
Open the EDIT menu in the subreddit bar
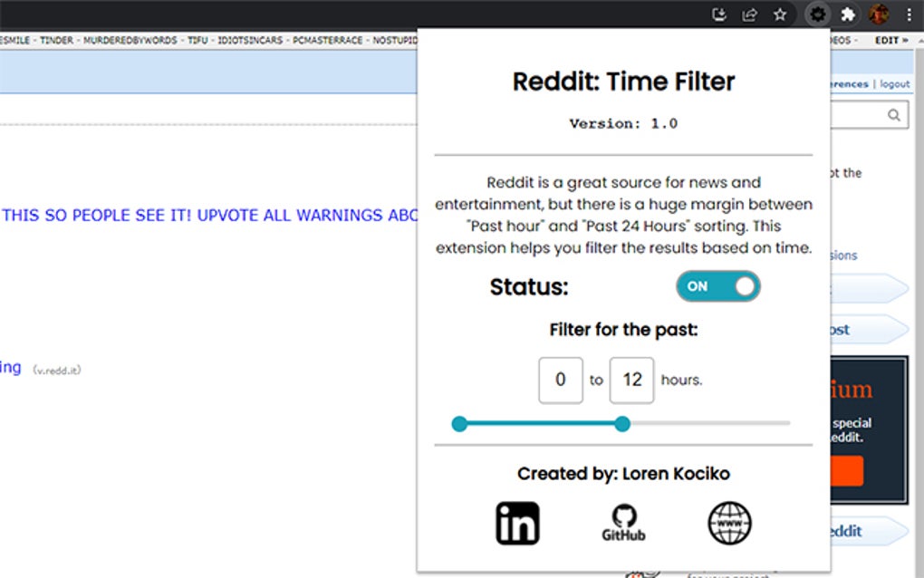885,40
